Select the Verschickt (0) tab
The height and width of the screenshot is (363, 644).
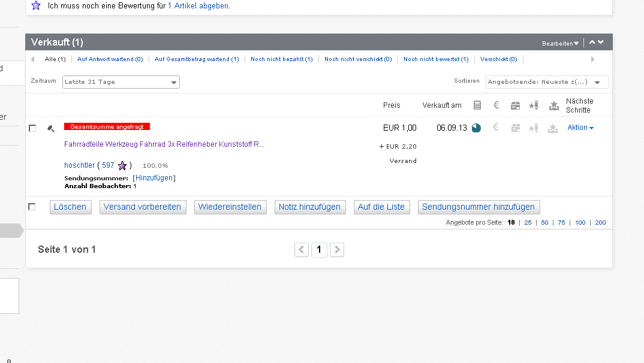499,59
